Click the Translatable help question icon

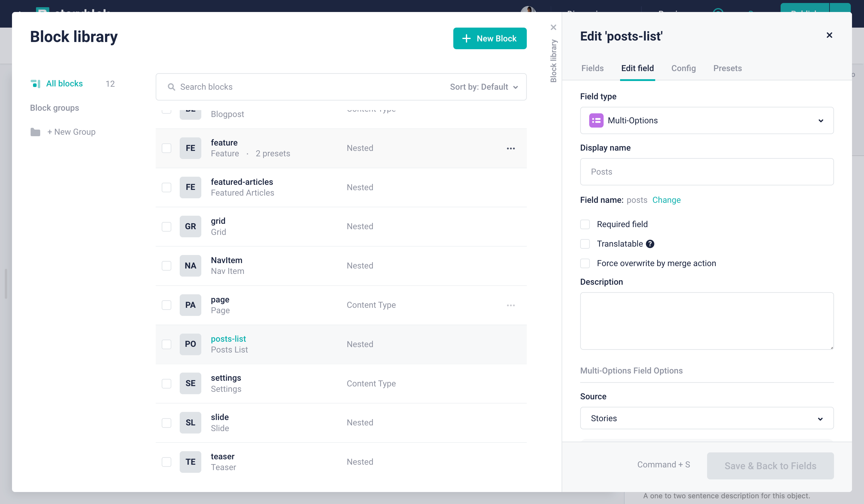pos(650,244)
